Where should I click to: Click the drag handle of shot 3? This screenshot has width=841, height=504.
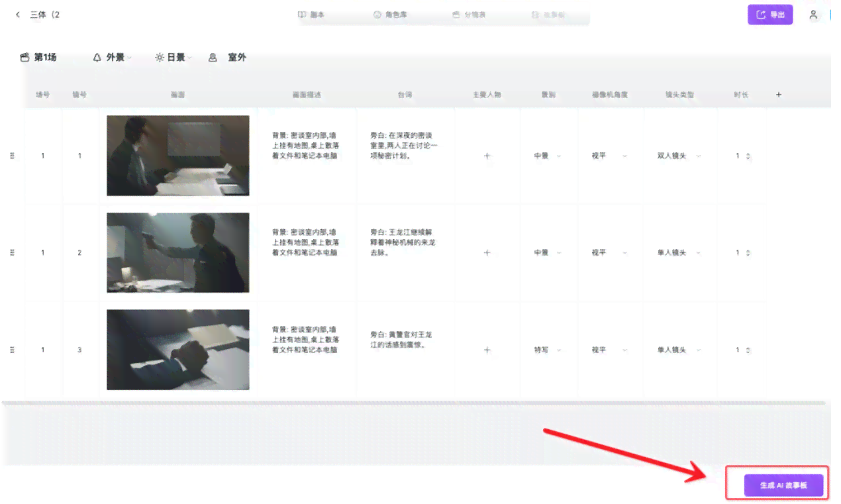pos(12,350)
